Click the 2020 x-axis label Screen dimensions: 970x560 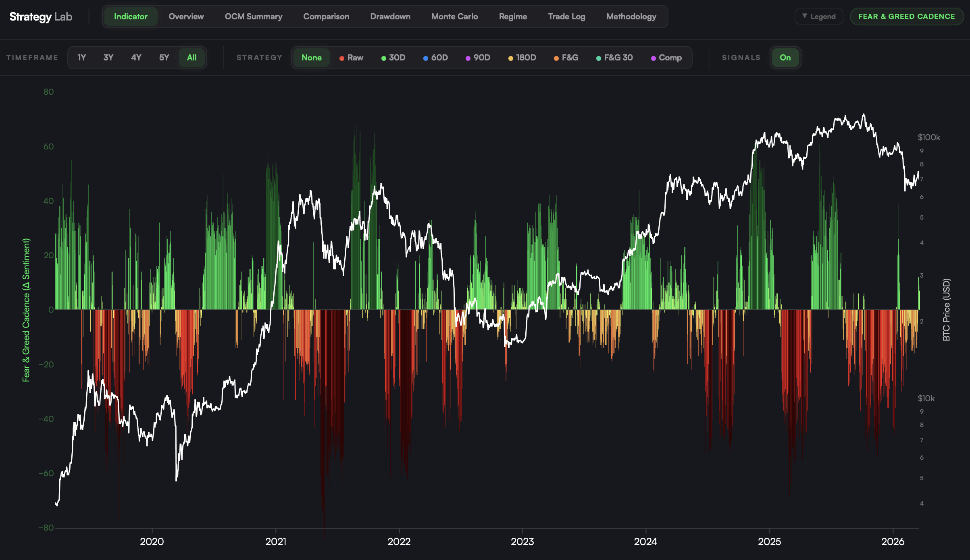[x=152, y=541]
